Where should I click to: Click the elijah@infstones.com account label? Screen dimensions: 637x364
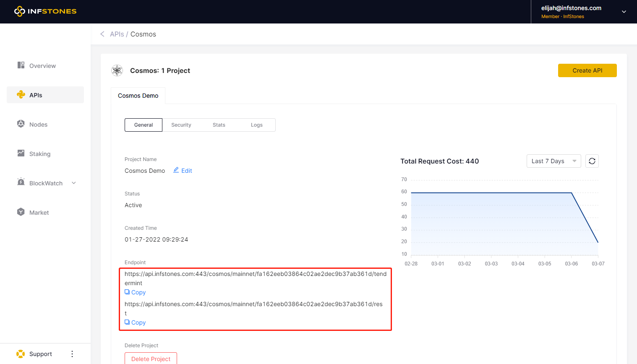point(571,8)
